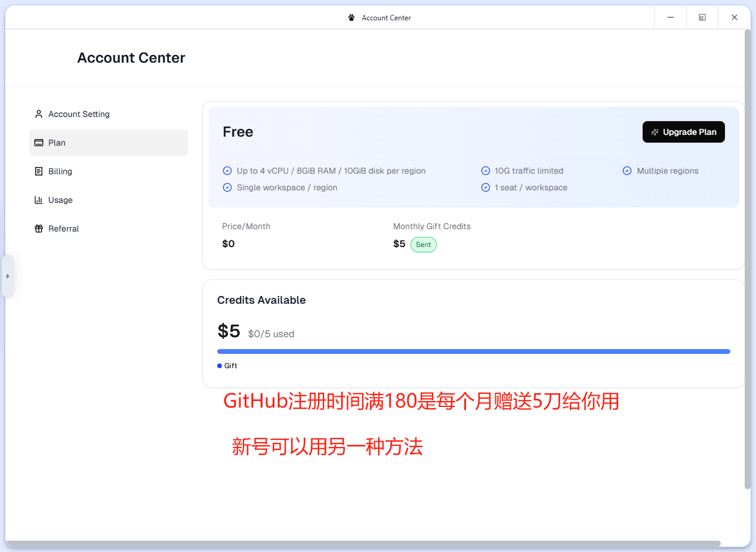
Task: Open the Usage section
Action: coord(60,200)
